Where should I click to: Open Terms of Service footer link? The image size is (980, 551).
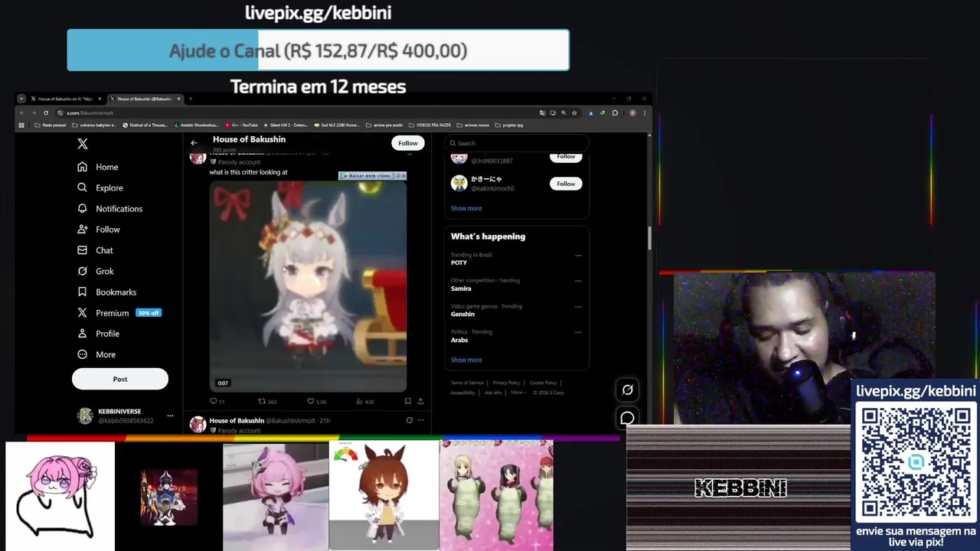click(467, 383)
